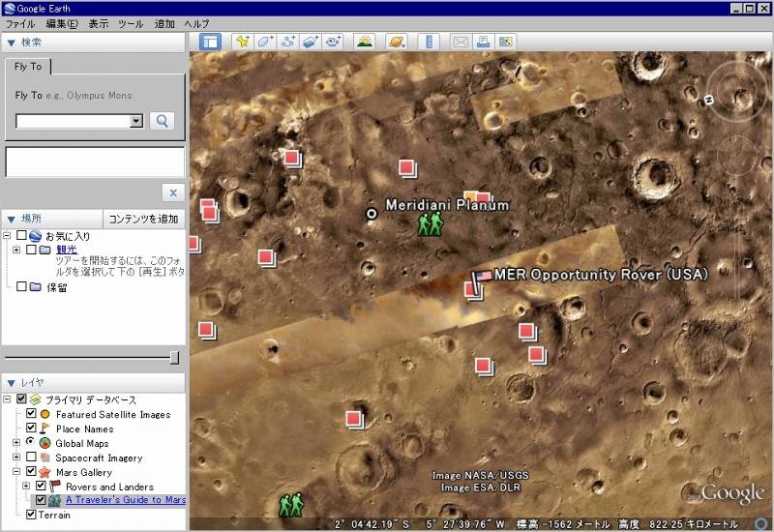The image size is (774, 532).
Task: Collapse the Mars Gallery layer node
Action: tap(16, 471)
